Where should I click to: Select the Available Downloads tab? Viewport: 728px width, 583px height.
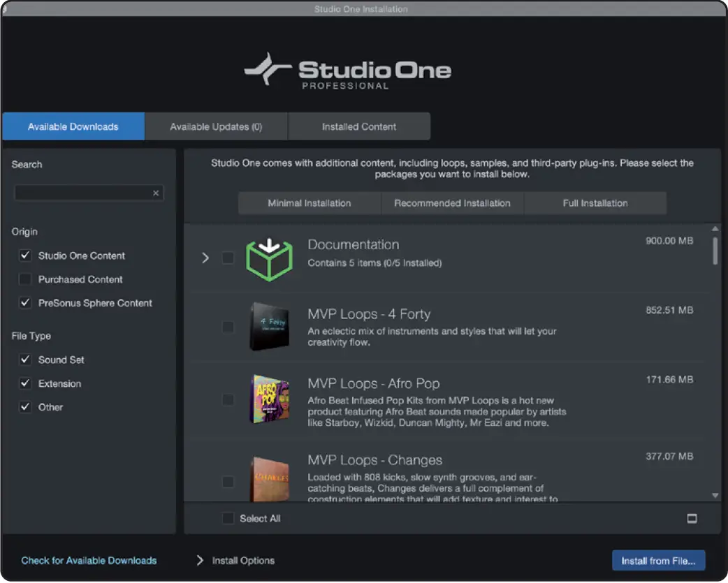tap(73, 126)
